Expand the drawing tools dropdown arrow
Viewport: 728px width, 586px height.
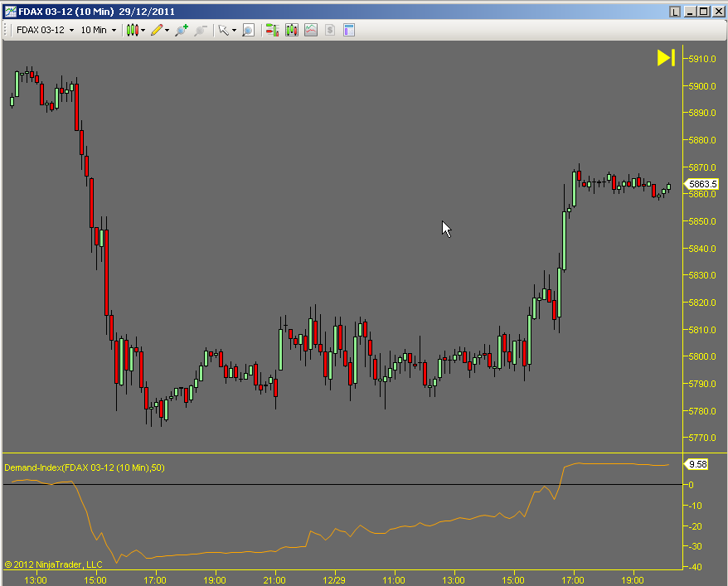point(167,30)
